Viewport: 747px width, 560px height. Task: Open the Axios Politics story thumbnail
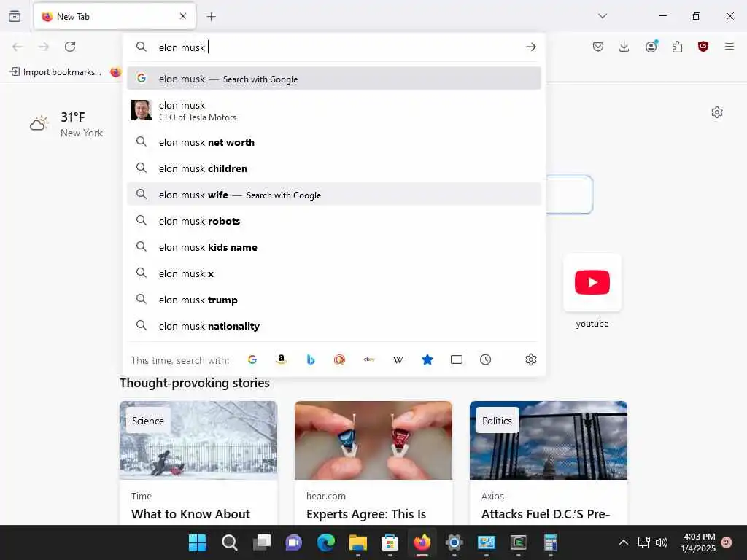(x=549, y=440)
